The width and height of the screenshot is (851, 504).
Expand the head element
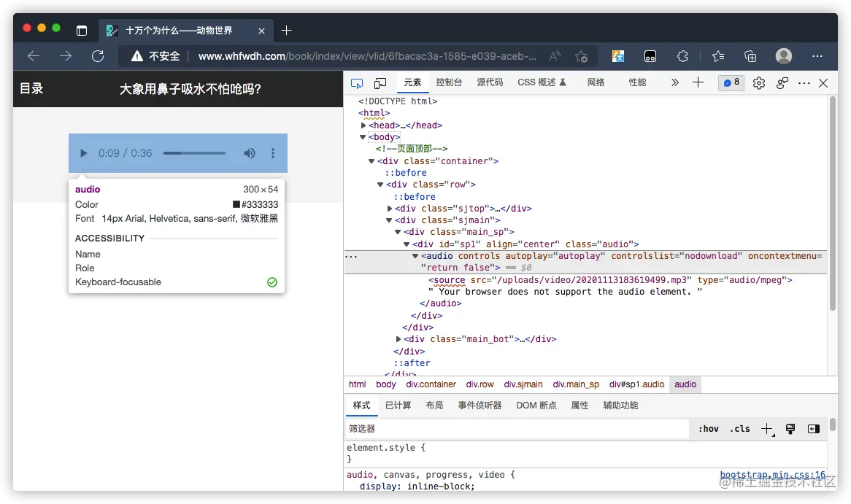[x=363, y=125]
